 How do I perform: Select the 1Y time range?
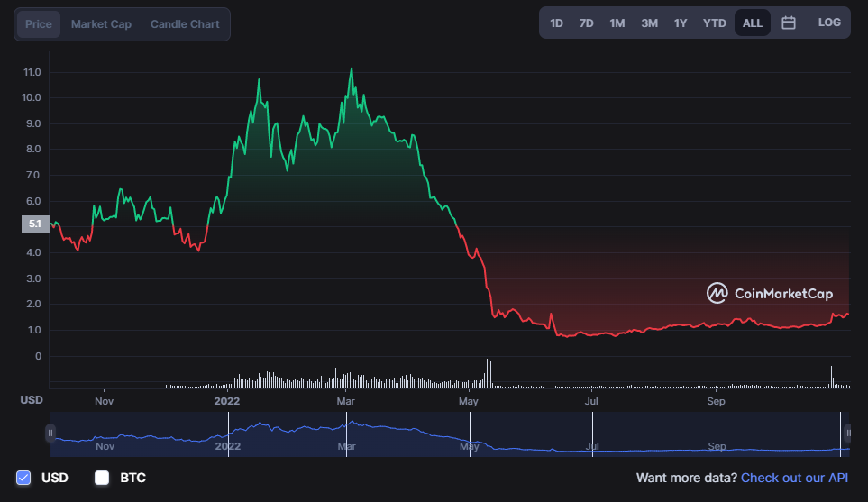click(681, 23)
